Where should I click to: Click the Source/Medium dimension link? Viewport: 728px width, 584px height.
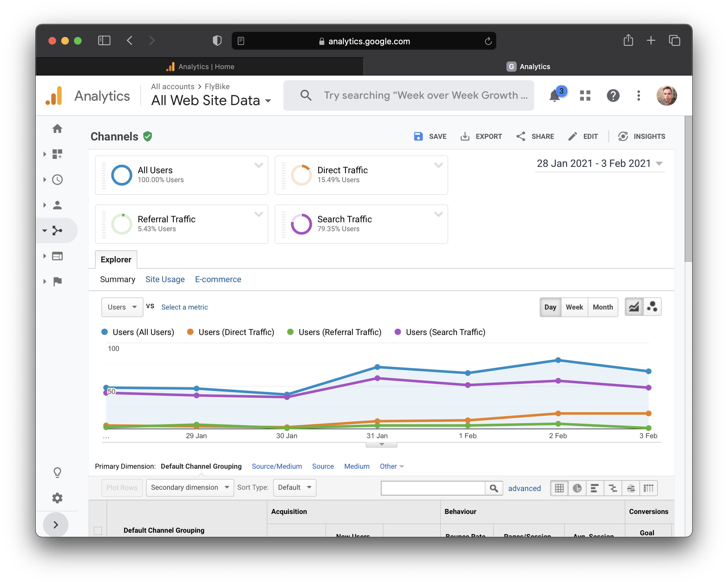(277, 466)
